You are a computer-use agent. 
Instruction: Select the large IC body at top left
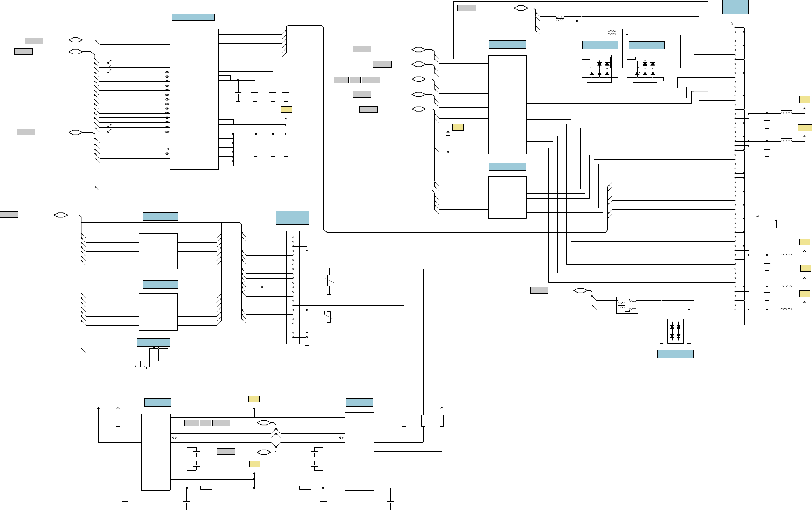click(x=194, y=99)
